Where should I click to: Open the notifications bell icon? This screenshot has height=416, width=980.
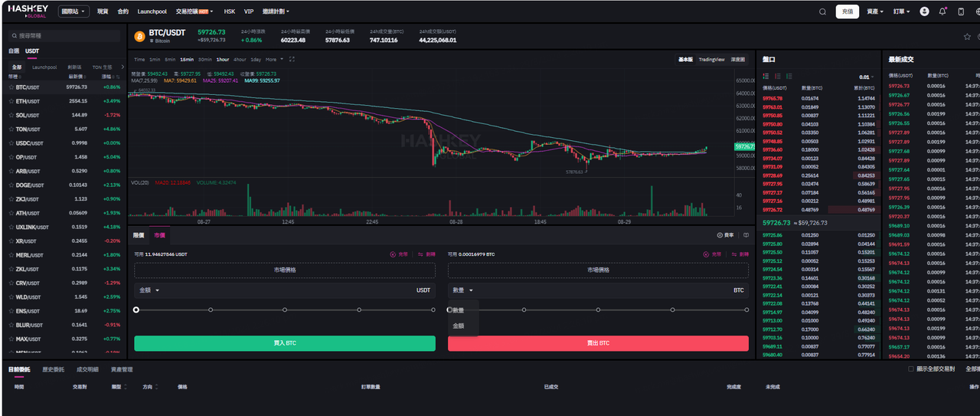[942, 11]
